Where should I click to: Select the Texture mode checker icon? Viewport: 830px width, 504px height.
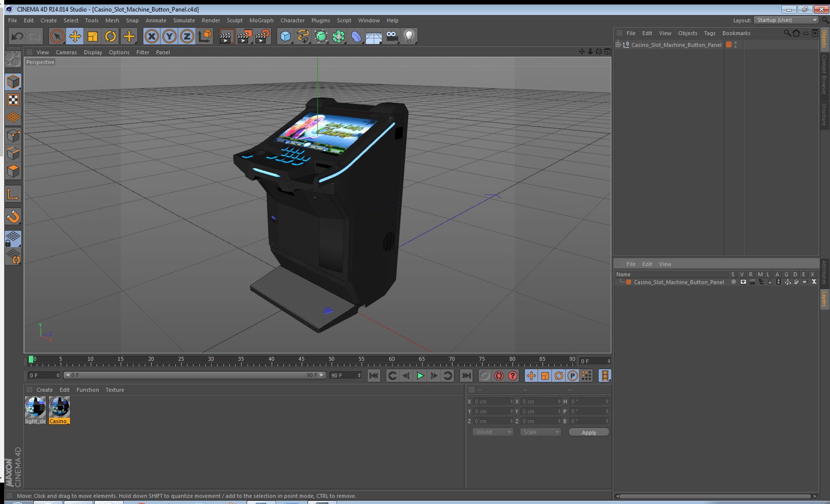[x=13, y=99]
